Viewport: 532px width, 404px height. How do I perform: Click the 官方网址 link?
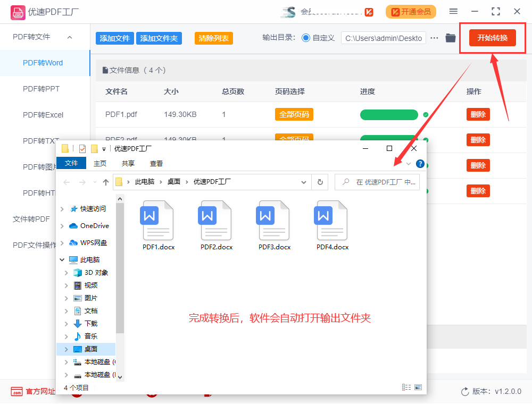[x=40, y=391]
